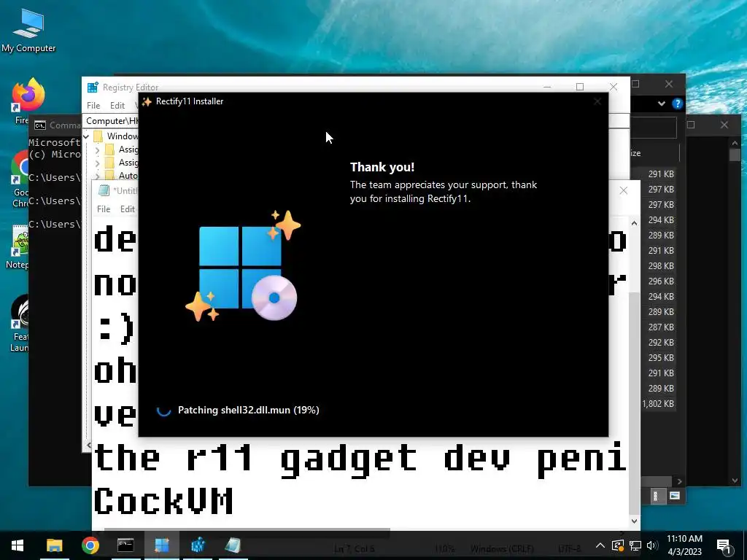
Task: Open the File menu in Registry Editor
Action: 93,105
